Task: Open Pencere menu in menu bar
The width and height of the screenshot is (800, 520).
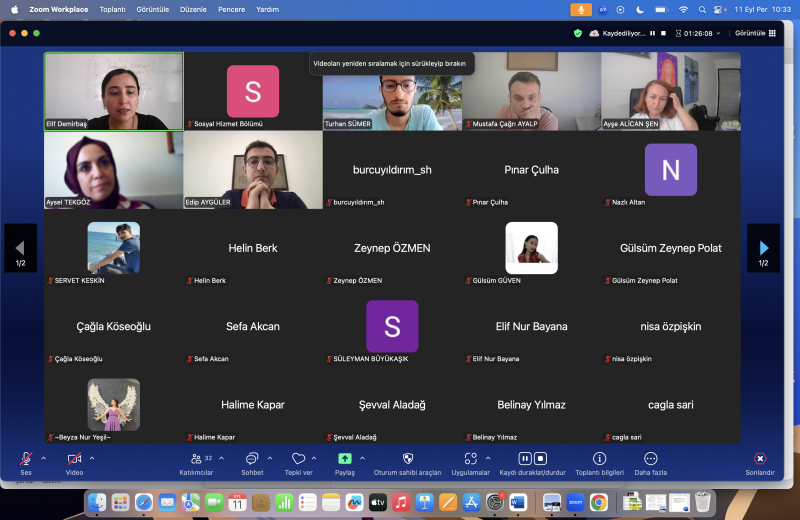Action: 231,9
